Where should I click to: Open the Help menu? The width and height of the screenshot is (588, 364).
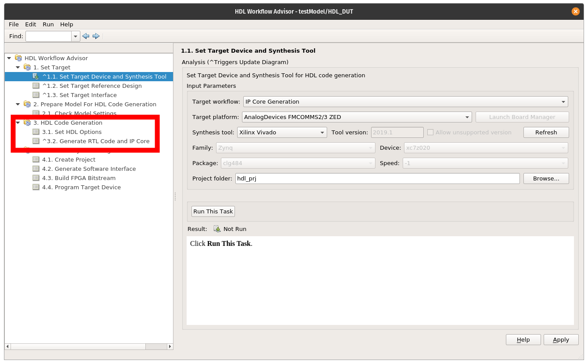click(x=67, y=24)
